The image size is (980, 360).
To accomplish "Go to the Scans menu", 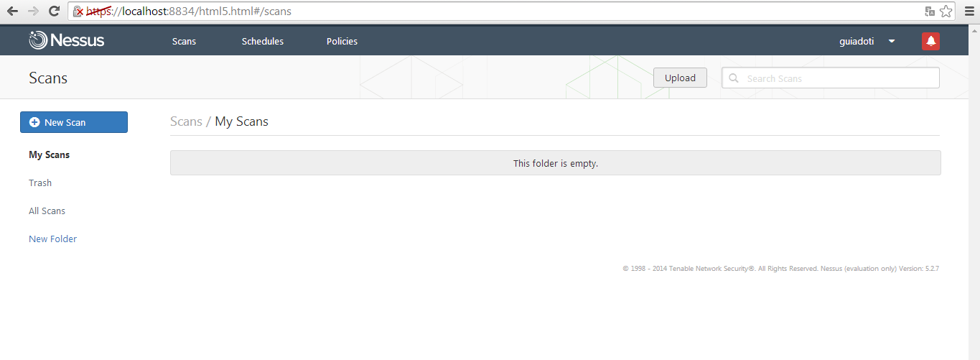I will click(x=184, y=41).
